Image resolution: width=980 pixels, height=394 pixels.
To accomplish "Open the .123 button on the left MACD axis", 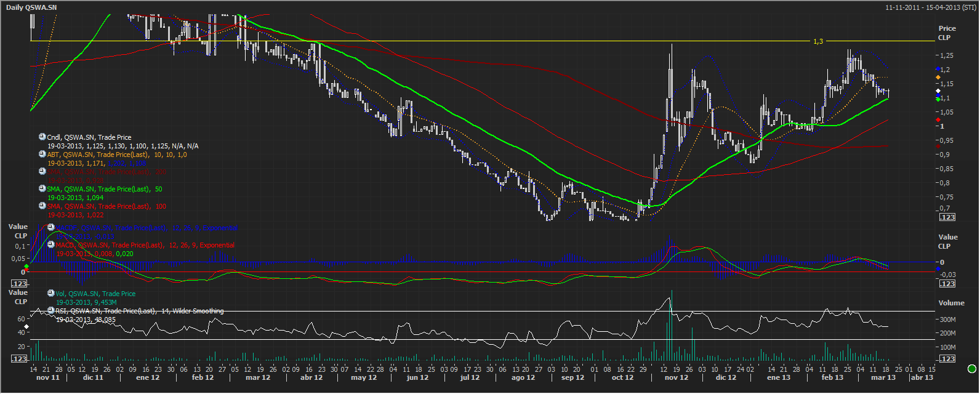I will pos(20,284).
